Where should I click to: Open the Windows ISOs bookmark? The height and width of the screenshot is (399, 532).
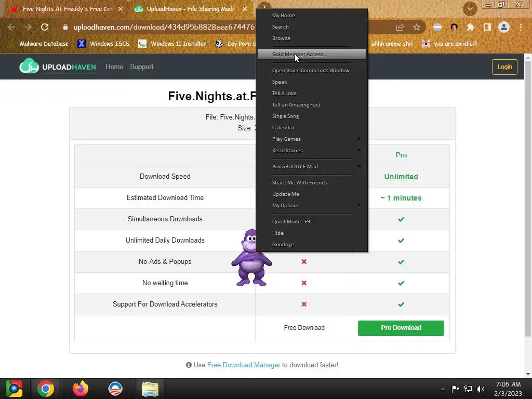pos(103,44)
